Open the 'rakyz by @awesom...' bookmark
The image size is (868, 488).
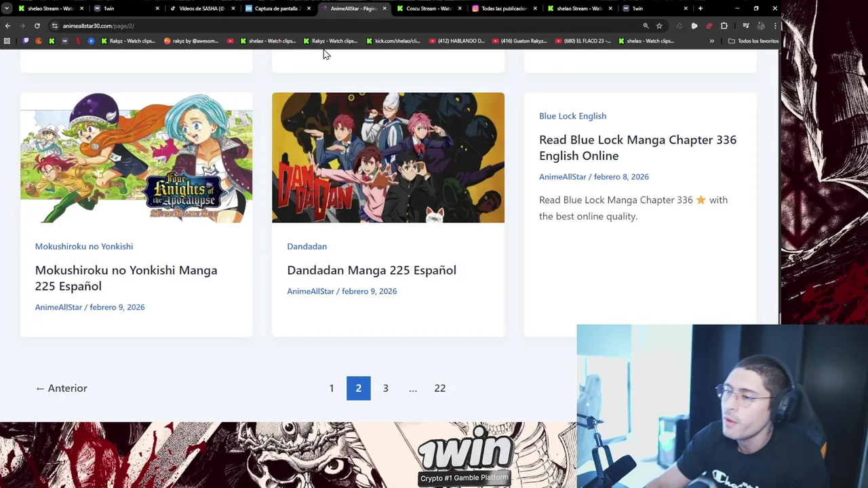191,41
